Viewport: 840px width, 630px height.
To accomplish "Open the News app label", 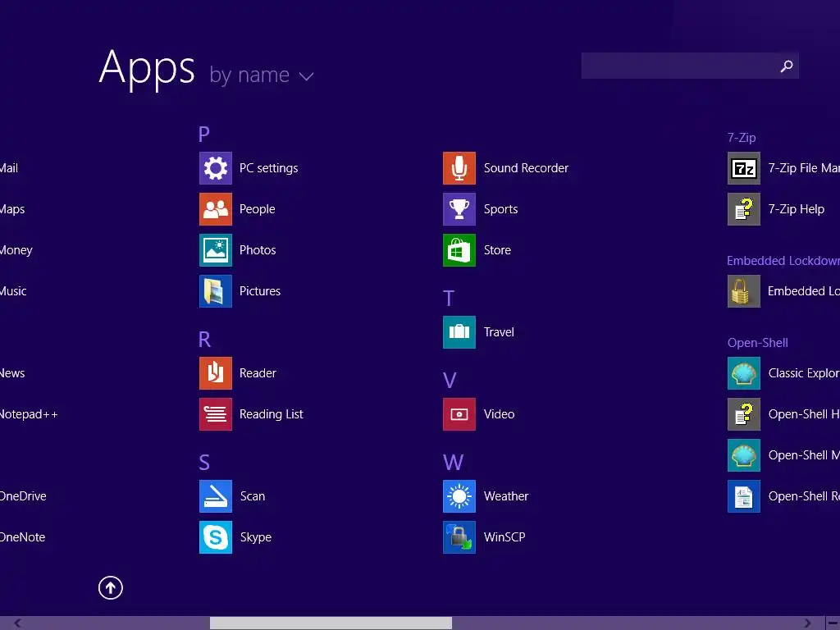I will pos(11,373).
